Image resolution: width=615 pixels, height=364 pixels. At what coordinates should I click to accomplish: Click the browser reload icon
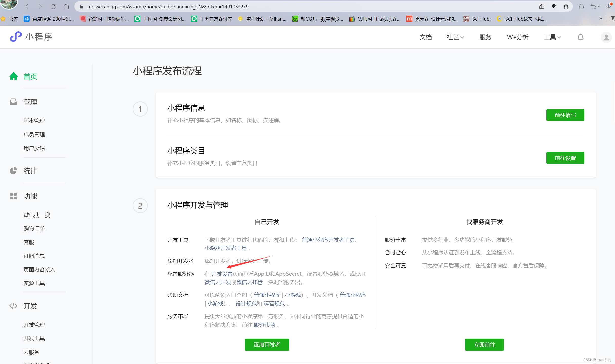coord(53,7)
